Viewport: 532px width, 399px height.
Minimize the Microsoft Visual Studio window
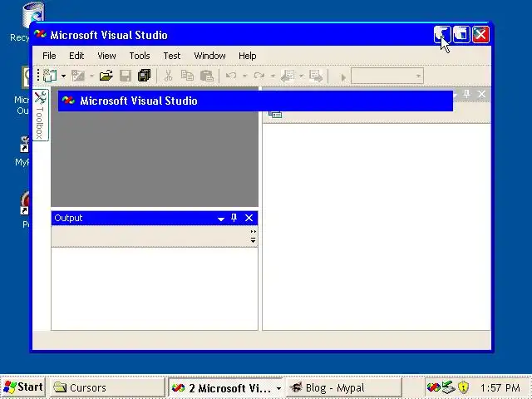pyautogui.click(x=442, y=35)
